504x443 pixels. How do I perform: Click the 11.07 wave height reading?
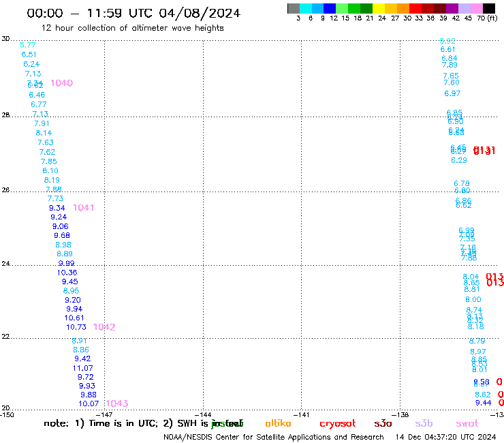[82, 368]
